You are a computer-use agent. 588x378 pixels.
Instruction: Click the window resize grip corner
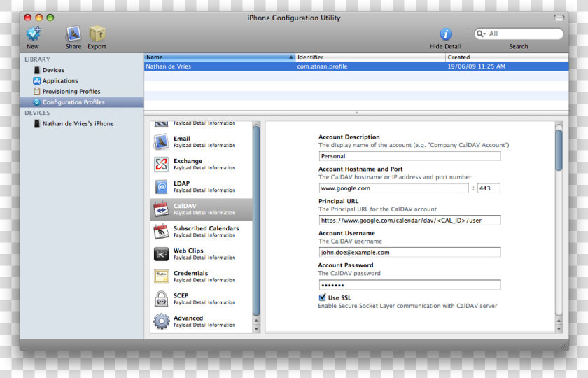[564, 346]
